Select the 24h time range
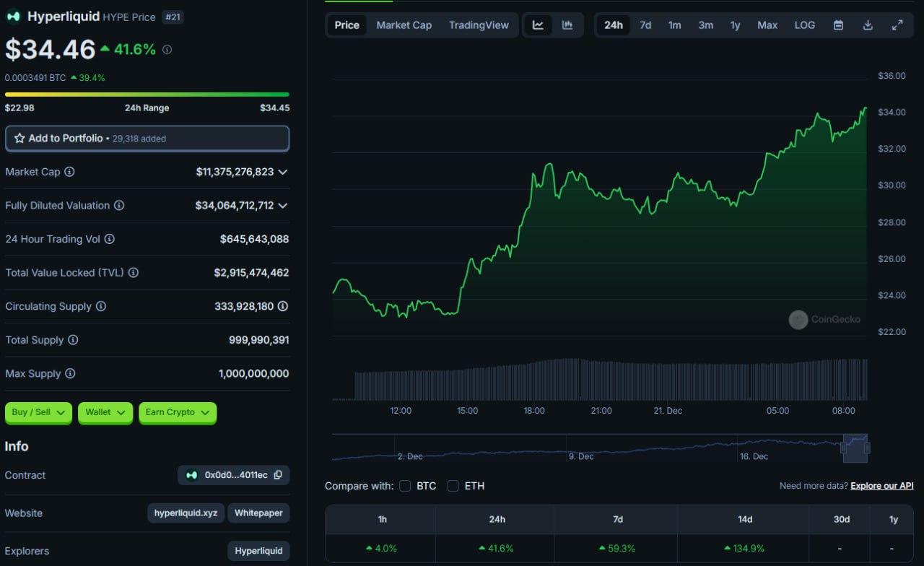Viewport: 924px width, 566px height. point(614,25)
